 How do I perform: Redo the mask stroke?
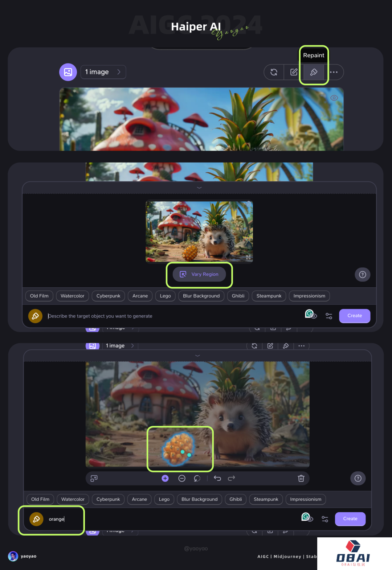[x=231, y=478]
